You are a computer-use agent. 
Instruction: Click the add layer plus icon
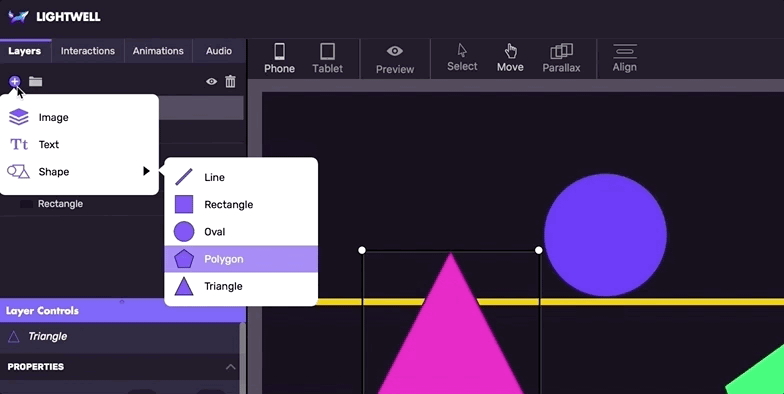pyautogui.click(x=14, y=81)
